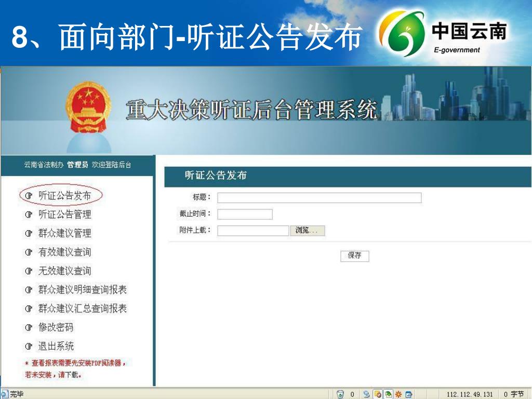Image resolution: width=532 pixels, height=399 pixels.
Task: Click the 听证公告发布 panel header
Action: point(348,177)
